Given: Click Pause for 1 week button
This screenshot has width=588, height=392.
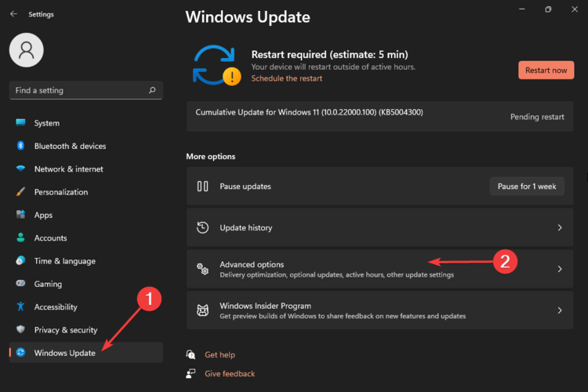Looking at the screenshot, I should 527,187.
